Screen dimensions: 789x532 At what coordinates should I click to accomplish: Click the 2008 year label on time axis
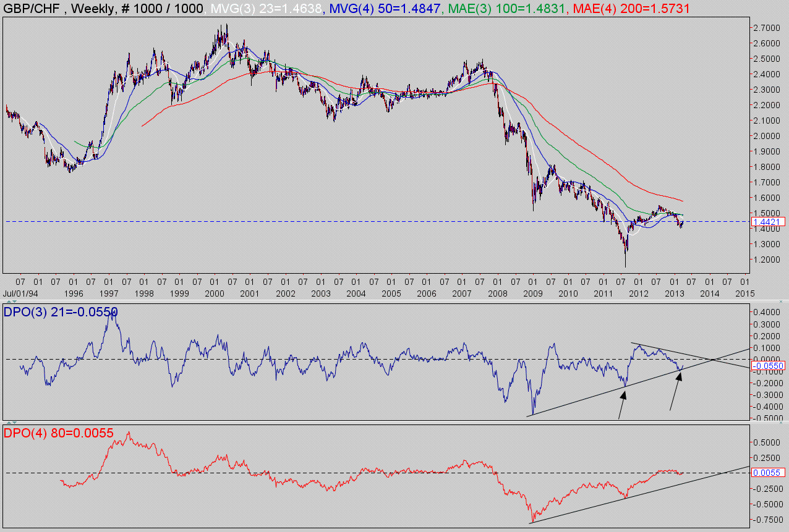498,293
